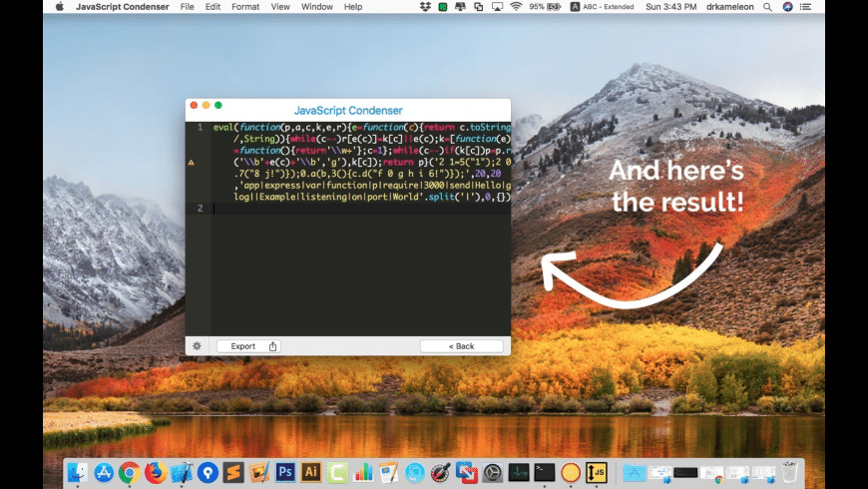Viewport: 868px width, 489px height.
Task: Launch Firefox from the dock
Action: (x=156, y=472)
